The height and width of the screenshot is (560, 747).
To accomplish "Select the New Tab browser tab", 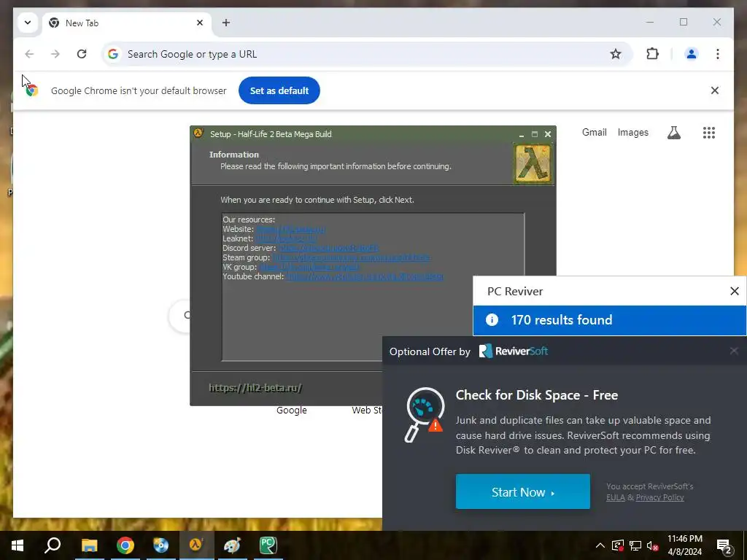I will point(128,23).
